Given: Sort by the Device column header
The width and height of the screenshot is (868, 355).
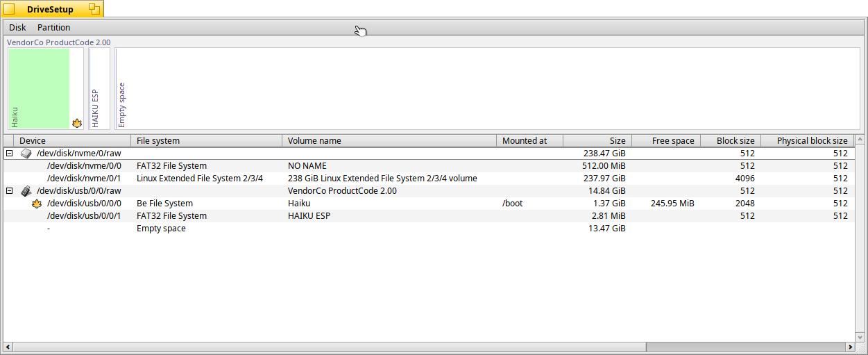Looking at the screenshot, I should (69, 141).
